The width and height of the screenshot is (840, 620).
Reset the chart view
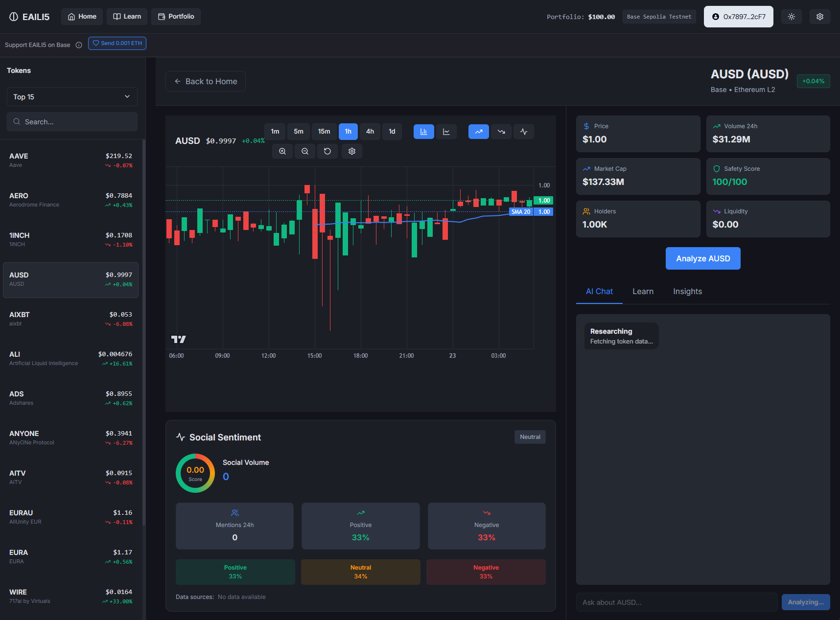(x=327, y=151)
